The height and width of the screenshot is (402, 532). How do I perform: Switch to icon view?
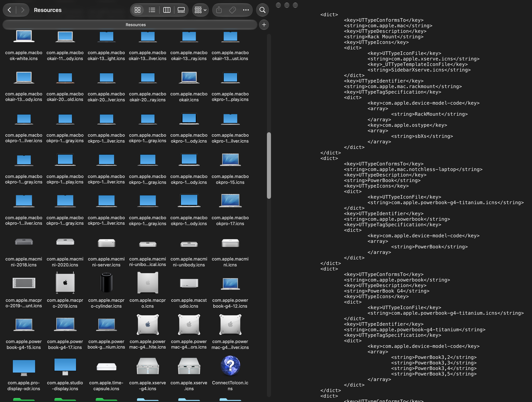coord(138,10)
